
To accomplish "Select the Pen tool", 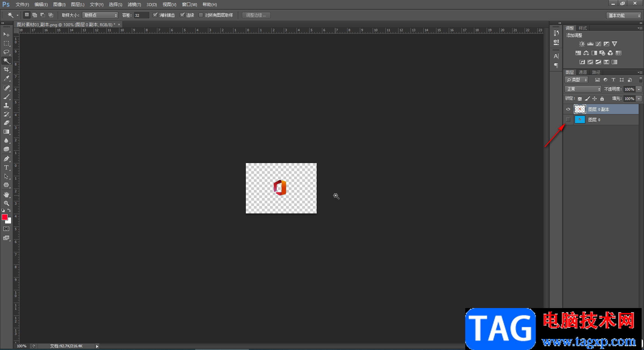I will pos(6,159).
